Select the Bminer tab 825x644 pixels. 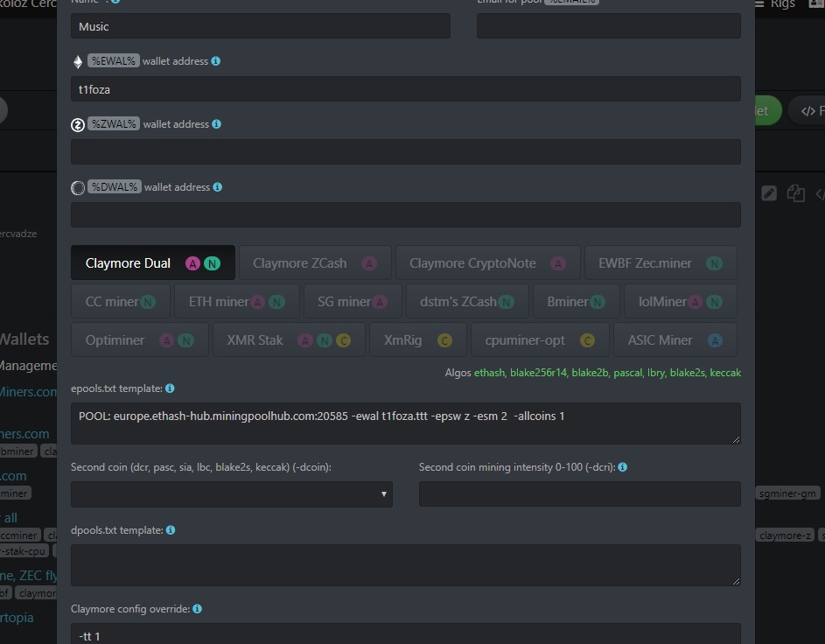click(577, 302)
